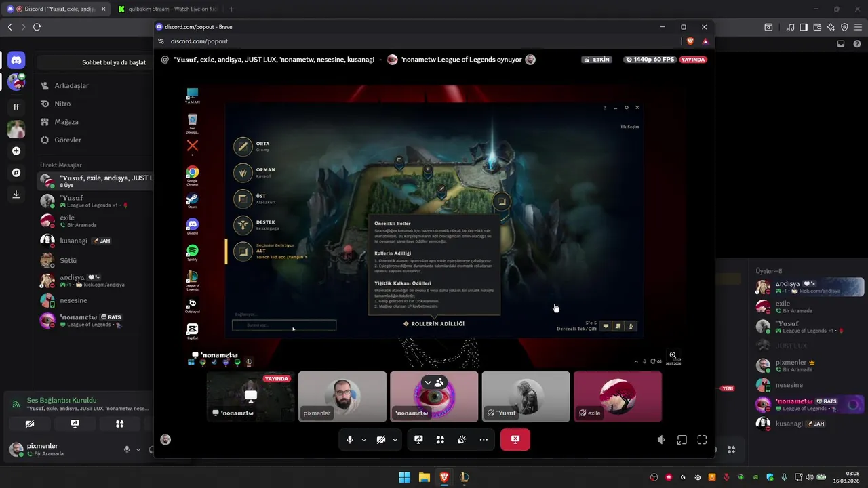Click the members icon above 'nonametw eye tile
The width and height of the screenshot is (868, 488).
click(439, 382)
